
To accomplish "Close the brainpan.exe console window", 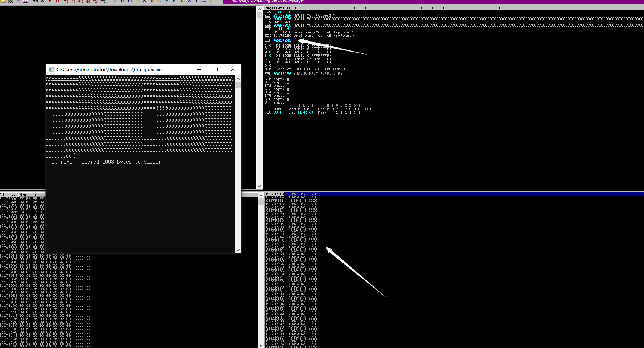I will (233, 69).
